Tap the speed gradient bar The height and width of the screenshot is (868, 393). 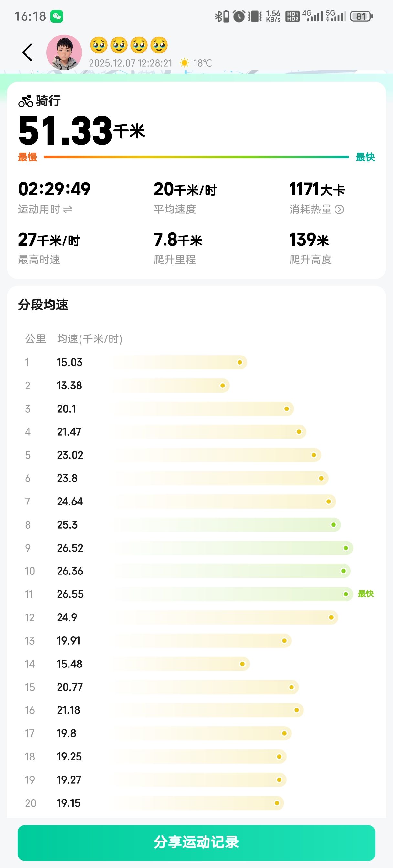coord(196,157)
